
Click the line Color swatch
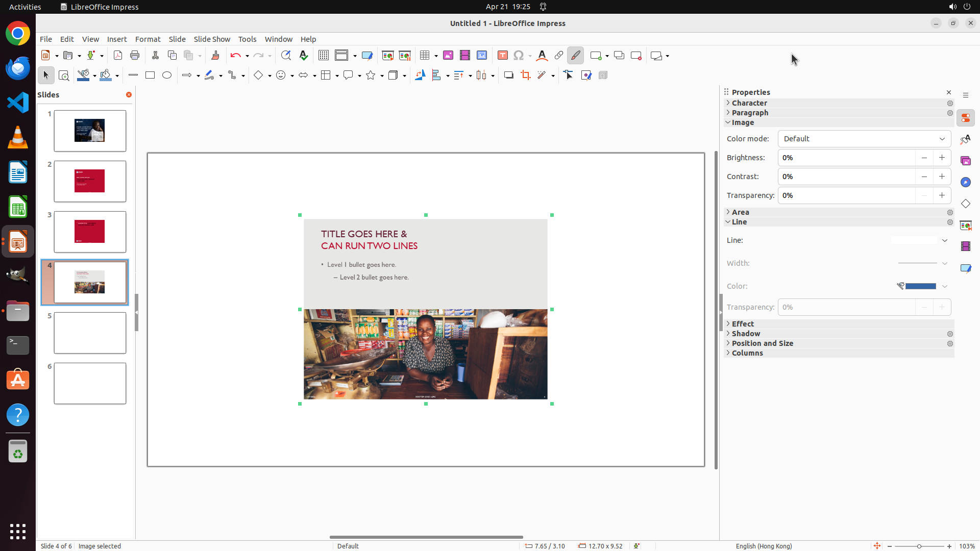tap(920, 286)
